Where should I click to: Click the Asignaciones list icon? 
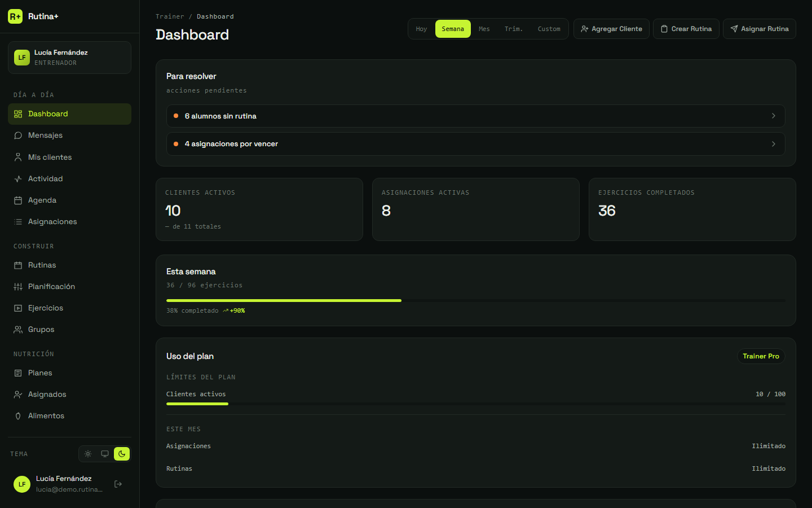pyautogui.click(x=18, y=222)
